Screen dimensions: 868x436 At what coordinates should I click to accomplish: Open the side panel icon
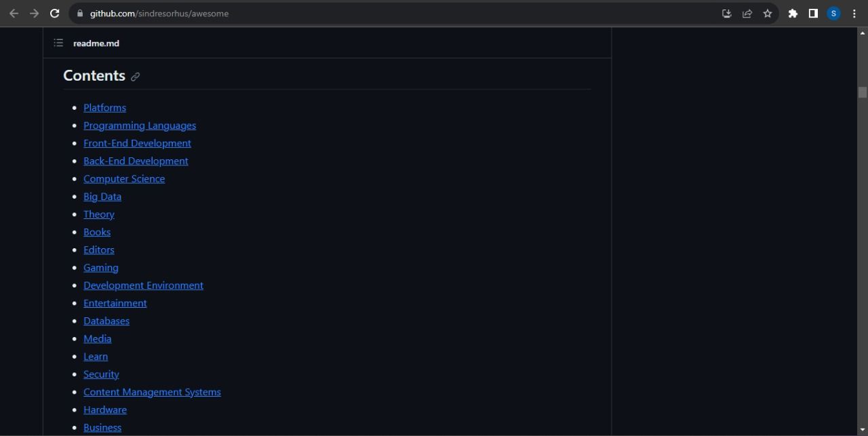point(812,13)
